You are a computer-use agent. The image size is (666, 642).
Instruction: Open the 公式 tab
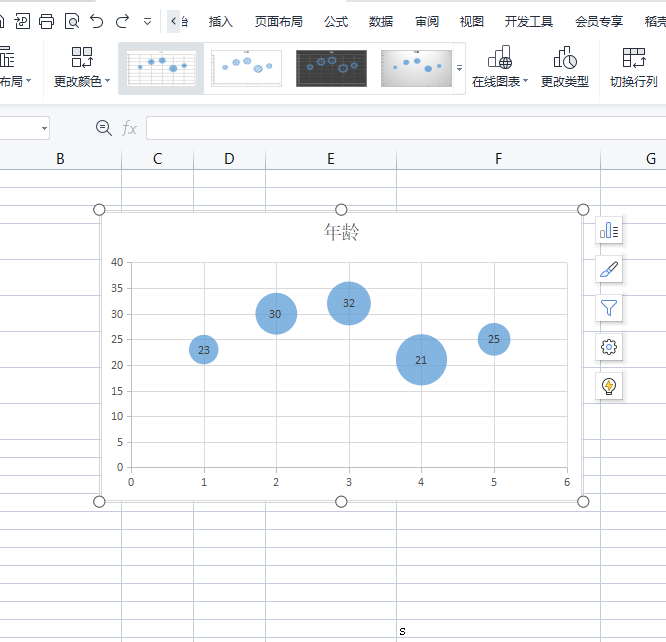click(x=336, y=21)
